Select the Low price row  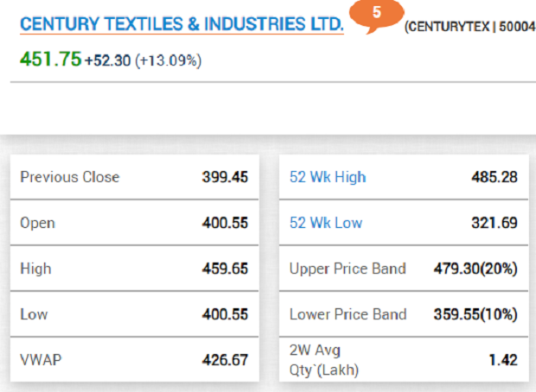(x=134, y=314)
